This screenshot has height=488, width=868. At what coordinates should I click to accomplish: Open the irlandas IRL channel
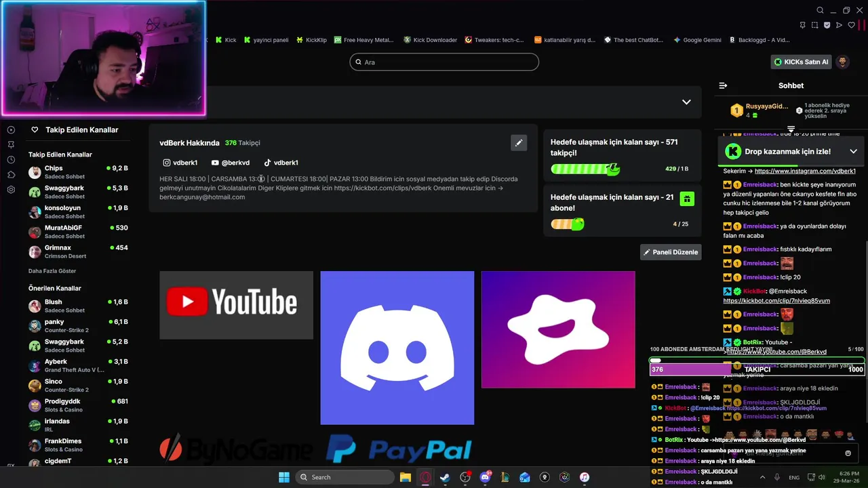click(78, 425)
